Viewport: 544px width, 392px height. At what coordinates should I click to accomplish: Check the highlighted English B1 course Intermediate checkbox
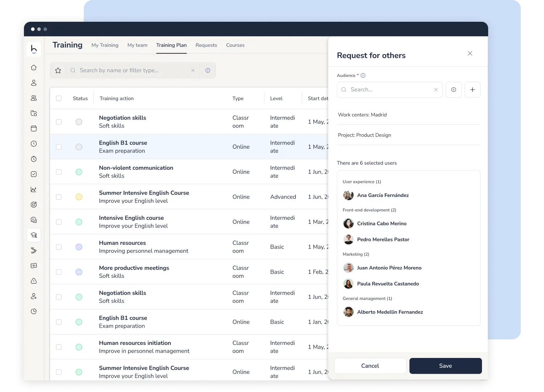coord(59,147)
